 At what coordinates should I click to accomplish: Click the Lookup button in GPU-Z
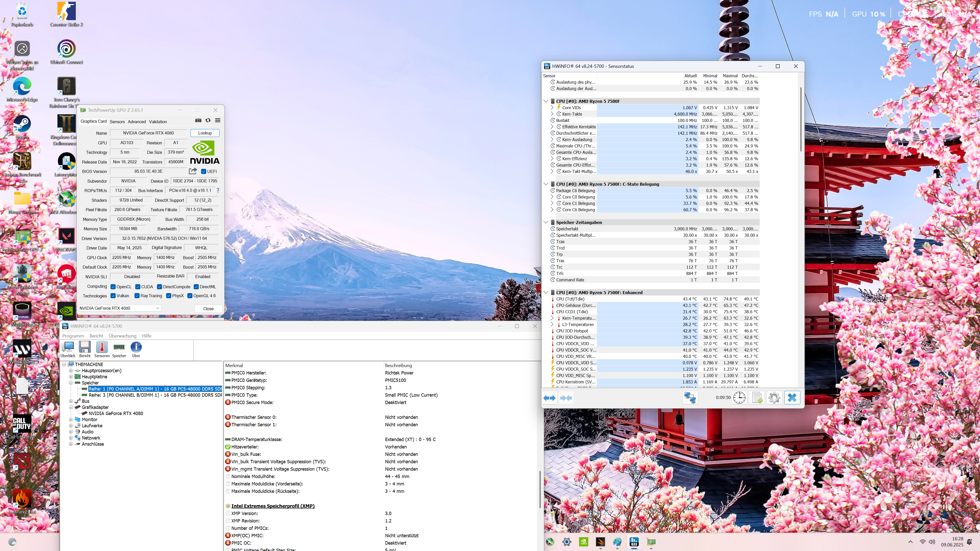point(205,133)
